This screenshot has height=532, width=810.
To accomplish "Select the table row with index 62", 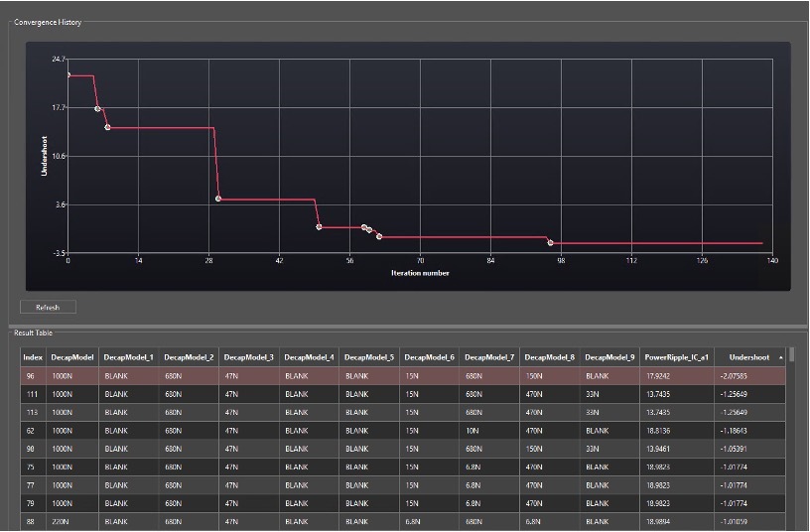I will [403, 430].
